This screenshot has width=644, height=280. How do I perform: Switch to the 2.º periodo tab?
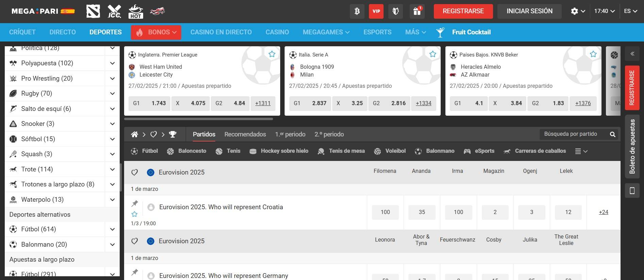click(329, 134)
